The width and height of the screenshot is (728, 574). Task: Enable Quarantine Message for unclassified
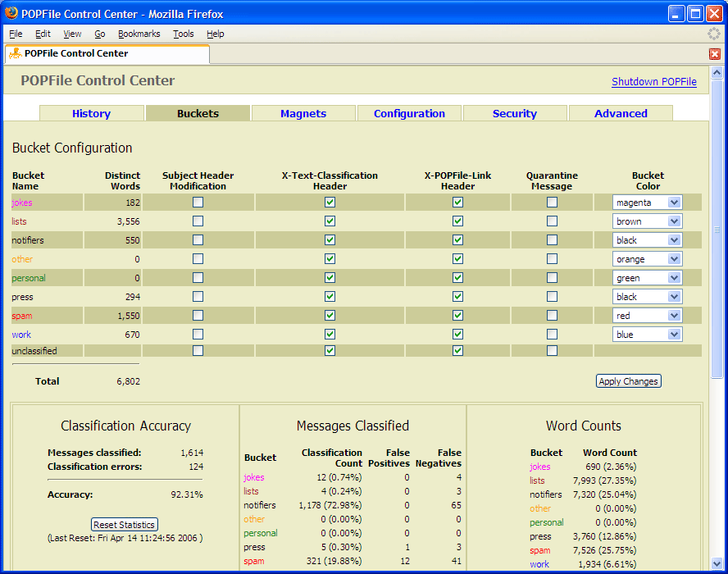tap(552, 351)
